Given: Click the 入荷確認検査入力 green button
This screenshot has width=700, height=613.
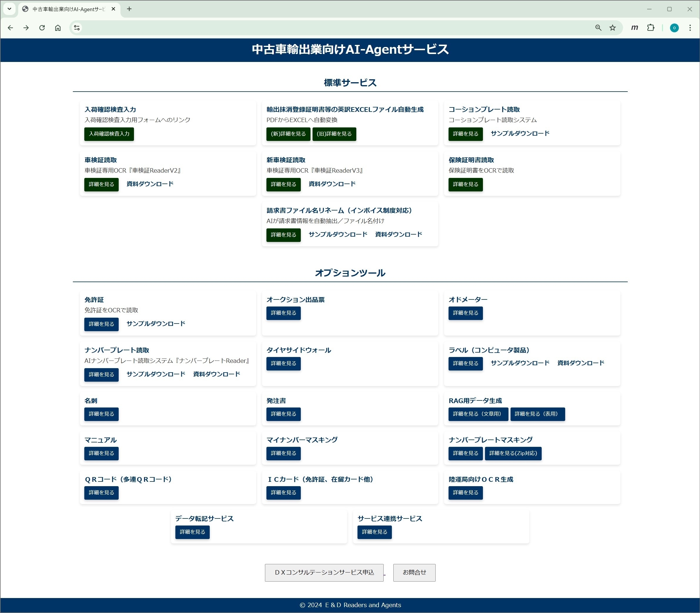Looking at the screenshot, I should point(109,134).
